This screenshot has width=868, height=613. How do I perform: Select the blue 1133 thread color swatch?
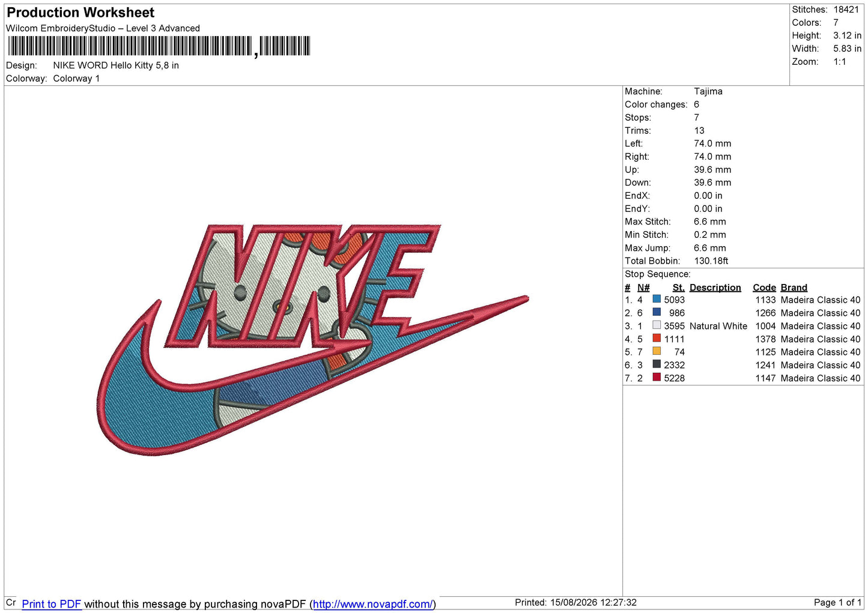tap(657, 299)
